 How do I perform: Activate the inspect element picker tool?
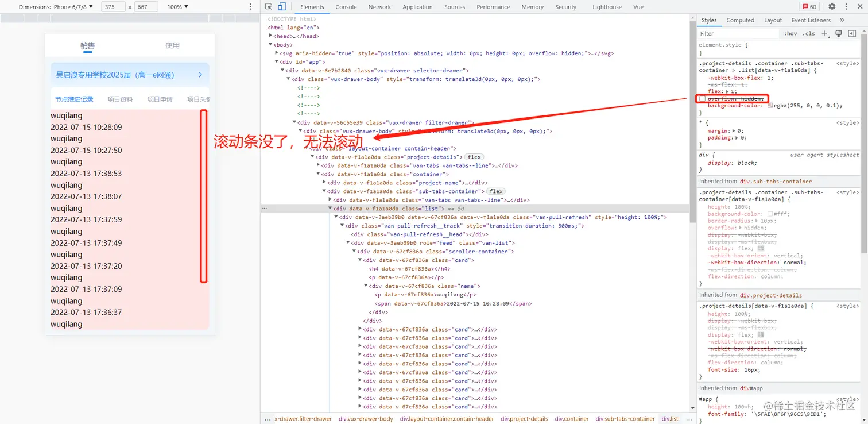point(269,7)
